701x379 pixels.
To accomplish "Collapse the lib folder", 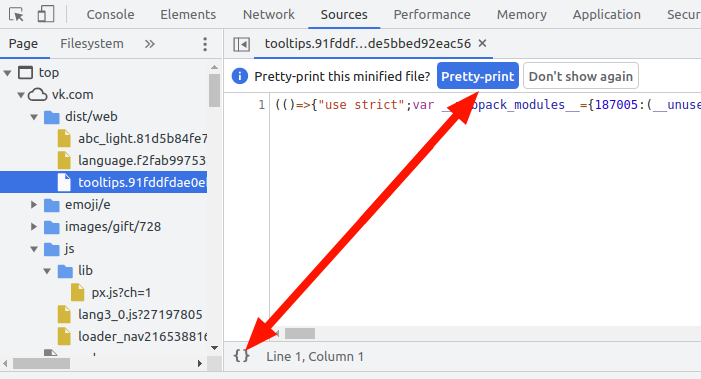I will coord(47,271).
